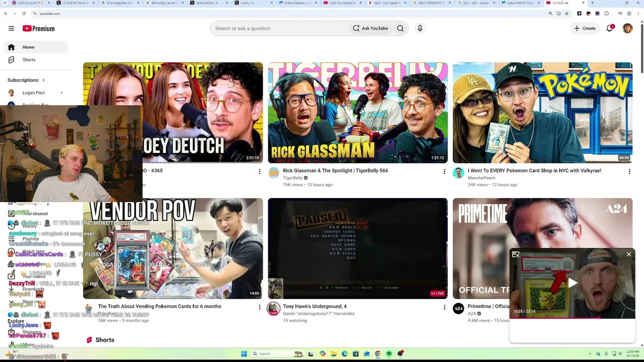The width and height of the screenshot is (644, 362).
Task: Open TigerBelly channel avatar
Action: [x=273, y=173]
